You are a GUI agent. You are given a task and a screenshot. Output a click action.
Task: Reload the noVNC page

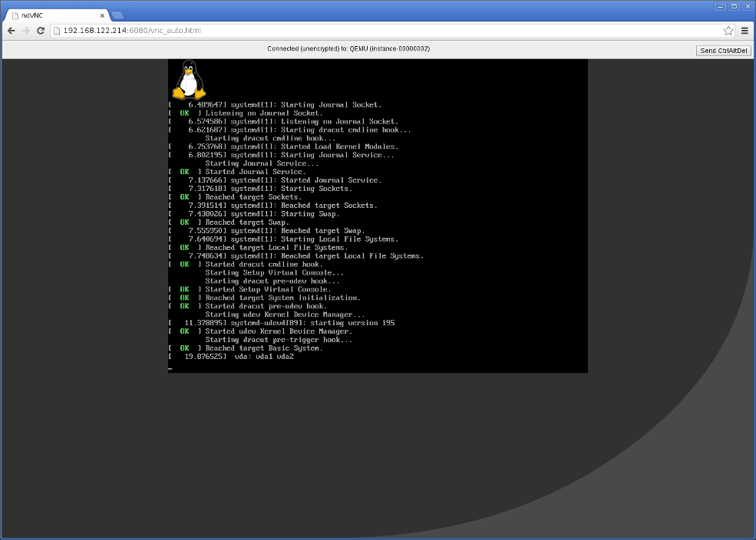coord(41,31)
